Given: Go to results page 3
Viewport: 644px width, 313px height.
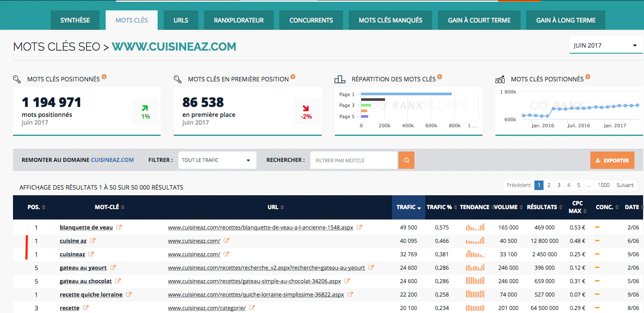Looking at the screenshot, I should coord(559,185).
